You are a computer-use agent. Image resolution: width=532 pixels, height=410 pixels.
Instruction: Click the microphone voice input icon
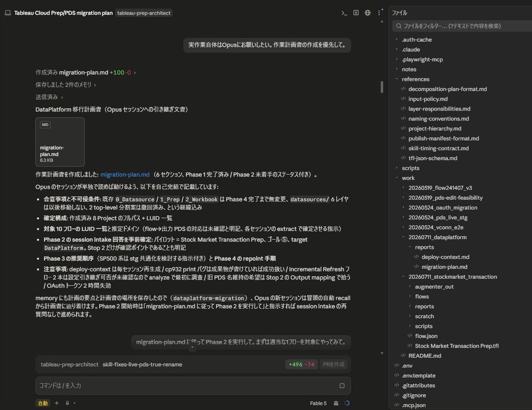click(67, 403)
